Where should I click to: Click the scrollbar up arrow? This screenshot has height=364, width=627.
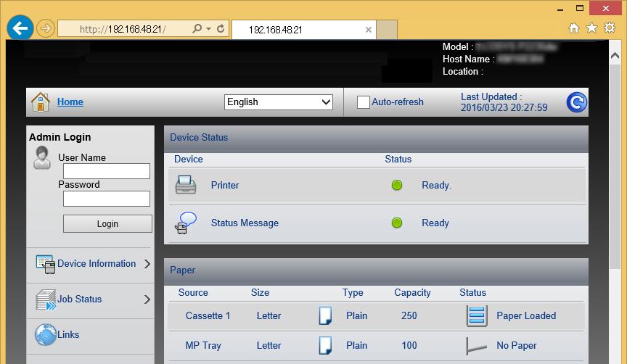click(x=615, y=57)
